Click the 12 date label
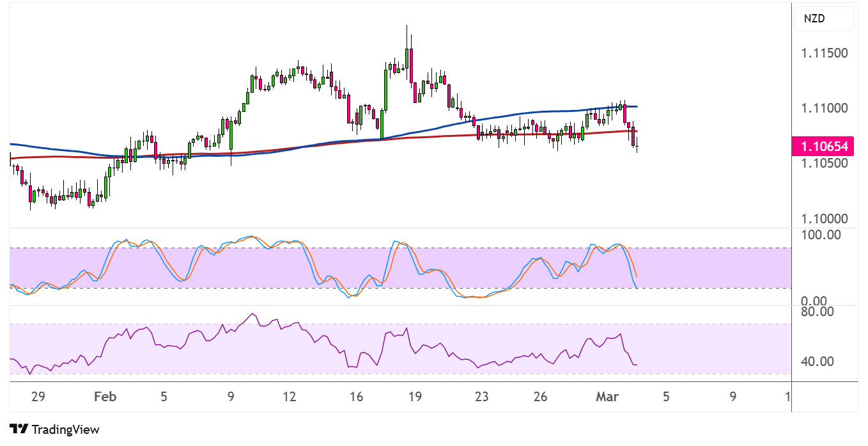868x446 pixels. [290, 397]
